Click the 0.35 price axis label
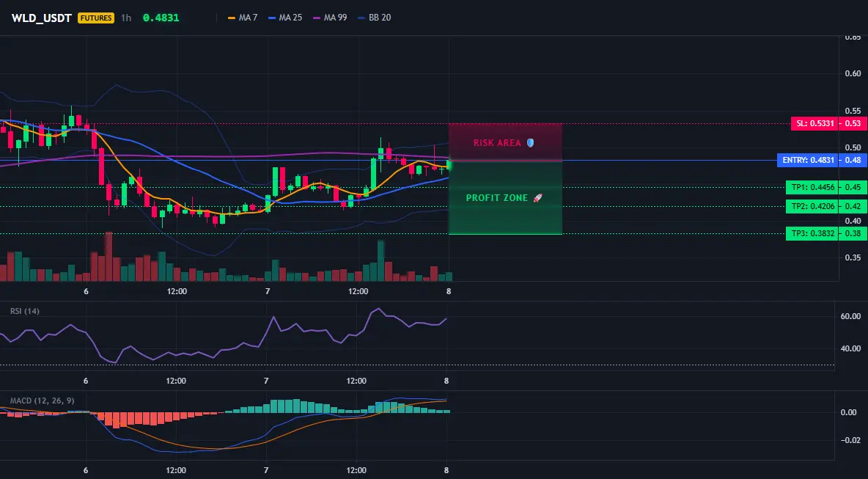This screenshot has height=479, width=868. pyautogui.click(x=853, y=257)
